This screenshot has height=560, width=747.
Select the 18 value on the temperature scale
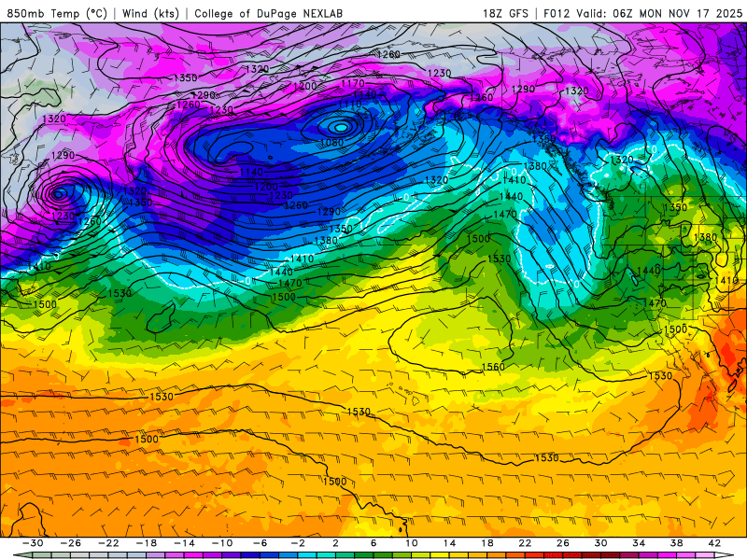pyautogui.click(x=486, y=543)
